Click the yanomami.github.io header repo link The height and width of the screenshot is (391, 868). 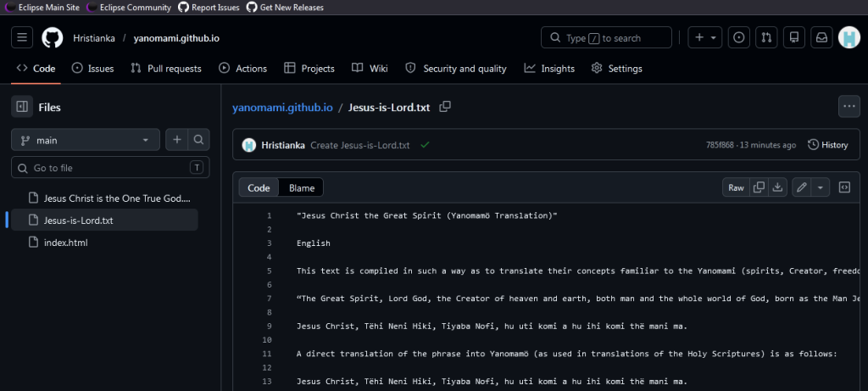click(x=176, y=38)
